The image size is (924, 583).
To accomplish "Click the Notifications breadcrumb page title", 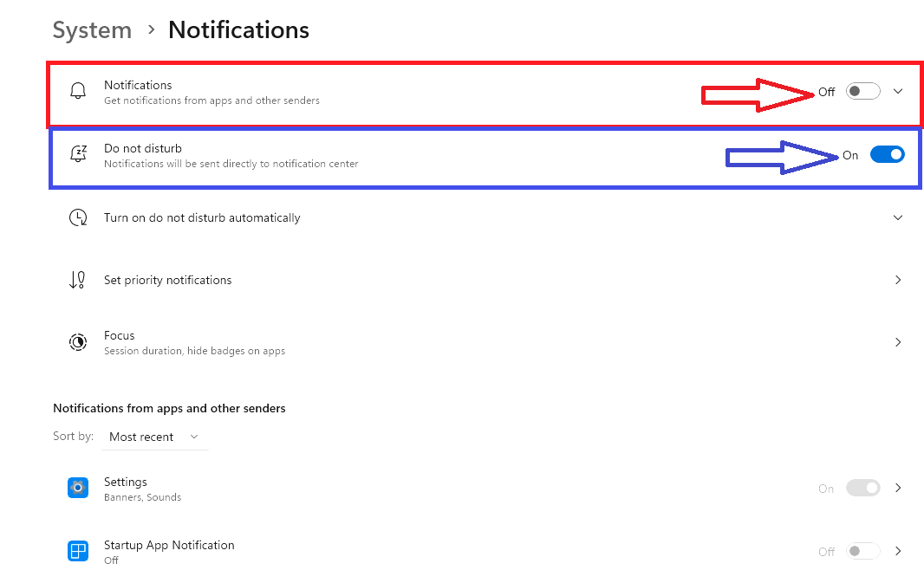I will click(x=238, y=30).
